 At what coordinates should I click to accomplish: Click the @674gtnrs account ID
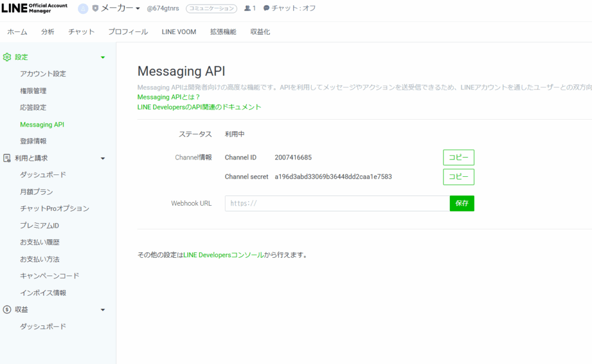[x=162, y=8]
